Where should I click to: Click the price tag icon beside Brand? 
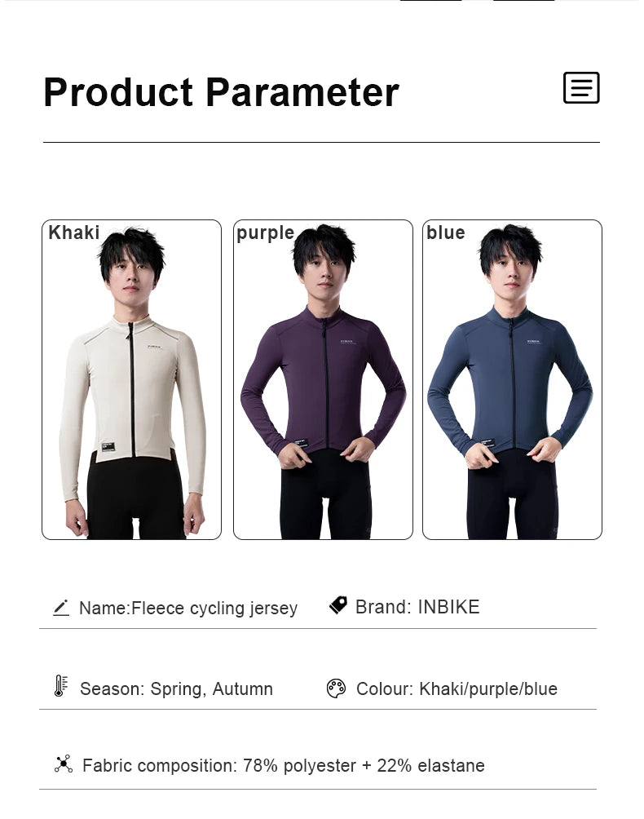pos(338,604)
